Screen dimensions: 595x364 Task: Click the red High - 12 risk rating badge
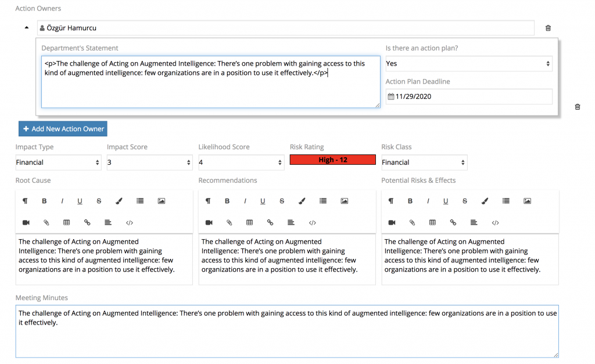pos(332,160)
